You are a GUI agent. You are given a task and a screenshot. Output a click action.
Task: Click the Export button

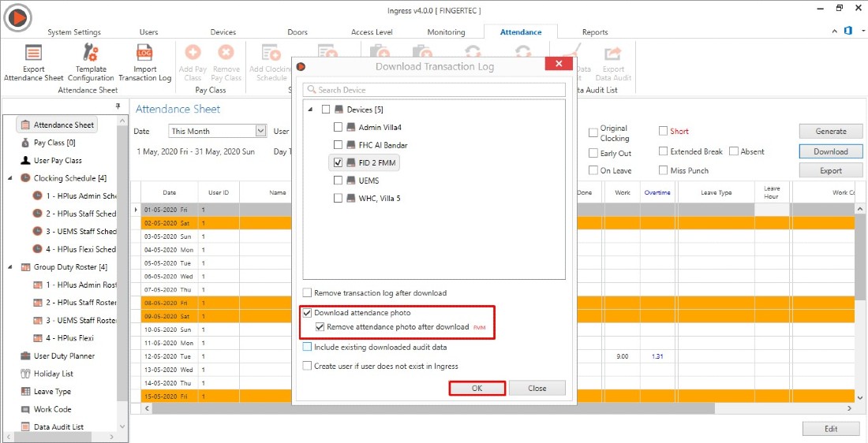click(x=831, y=170)
